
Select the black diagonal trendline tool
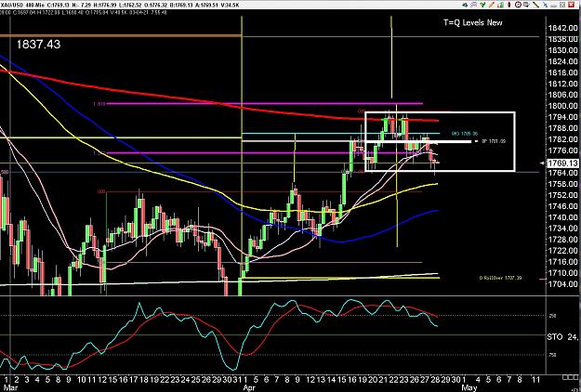coord(535,5)
